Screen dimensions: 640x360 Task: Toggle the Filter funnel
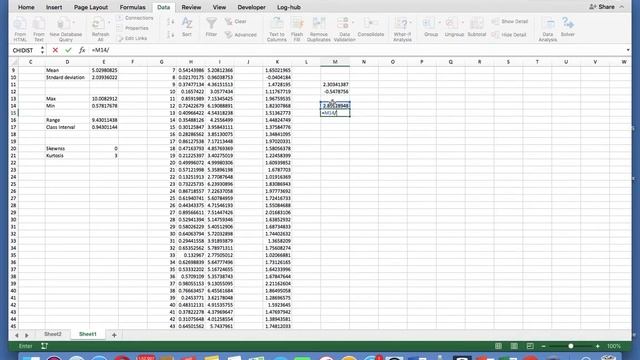[211, 27]
